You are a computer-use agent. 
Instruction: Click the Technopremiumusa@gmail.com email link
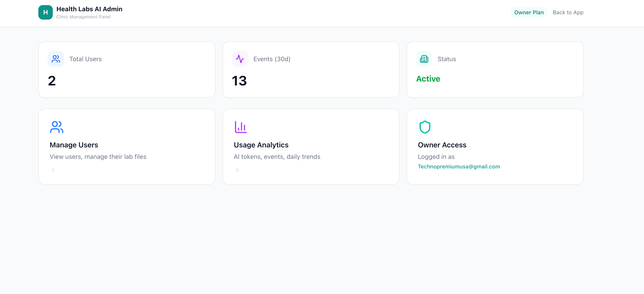point(459,167)
